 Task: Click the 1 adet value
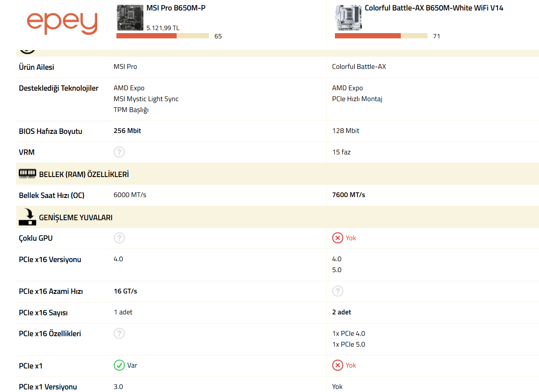123,312
